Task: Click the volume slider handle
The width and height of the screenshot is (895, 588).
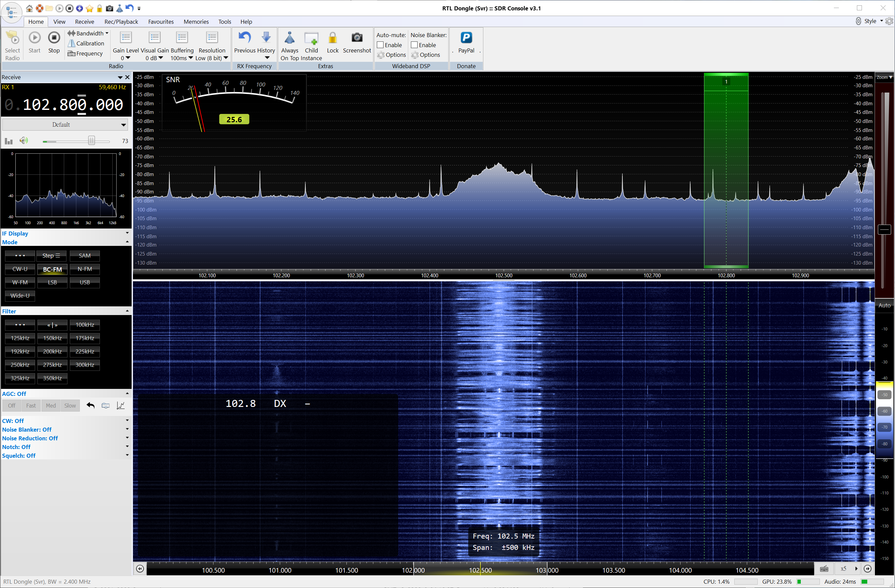Action: point(92,141)
